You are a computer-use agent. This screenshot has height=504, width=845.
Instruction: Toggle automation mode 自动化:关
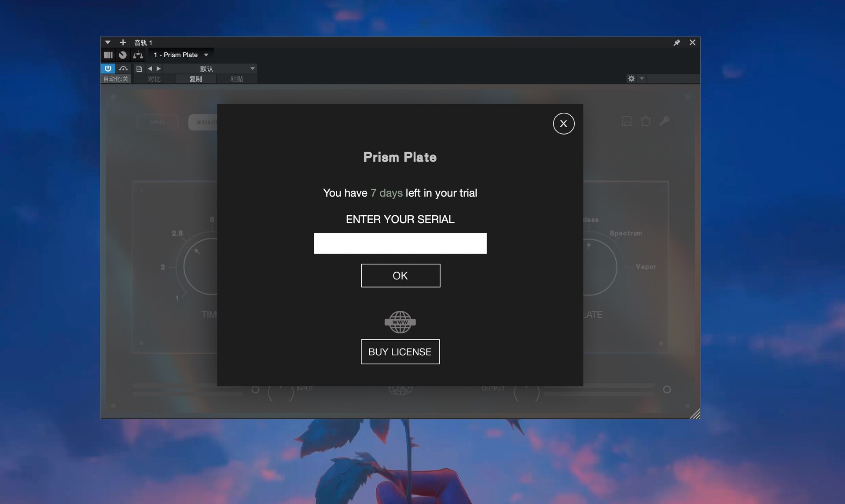pyautogui.click(x=116, y=79)
